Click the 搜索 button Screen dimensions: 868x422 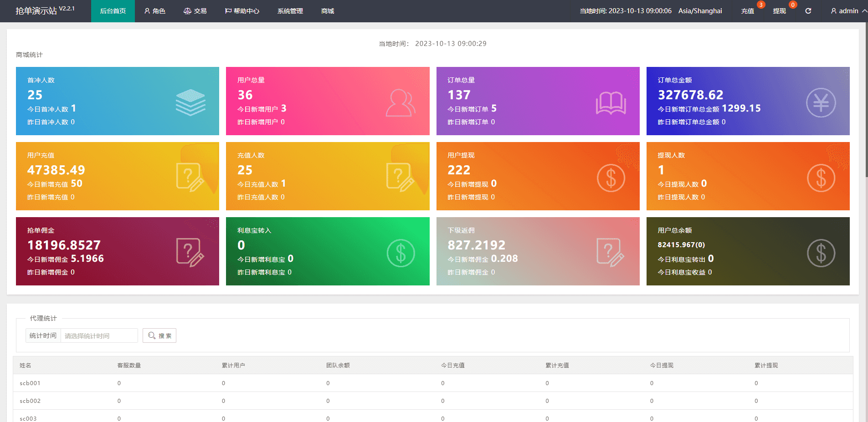pyautogui.click(x=159, y=336)
